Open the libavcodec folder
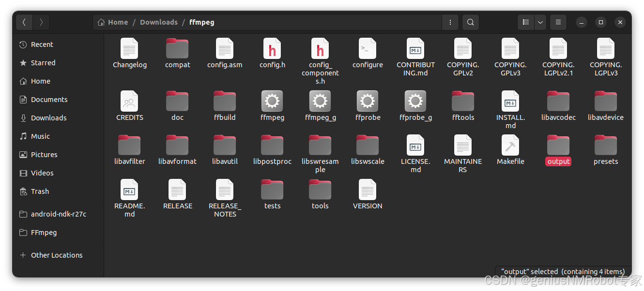Viewport: 644px width, 291px height. coord(558,102)
